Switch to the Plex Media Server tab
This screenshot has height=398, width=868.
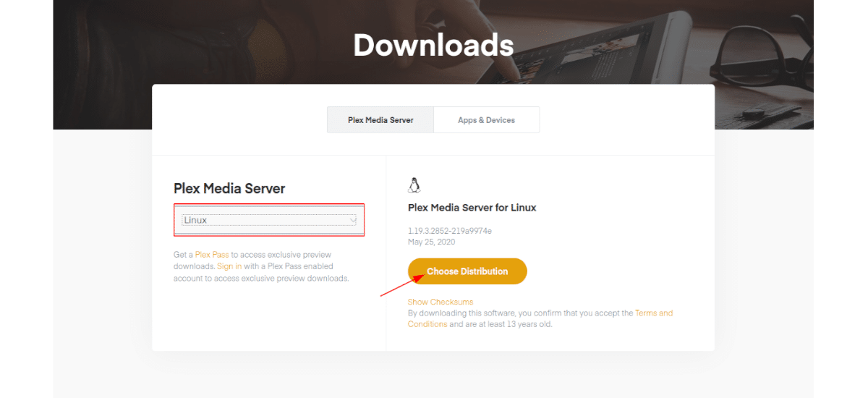(x=380, y=120)
